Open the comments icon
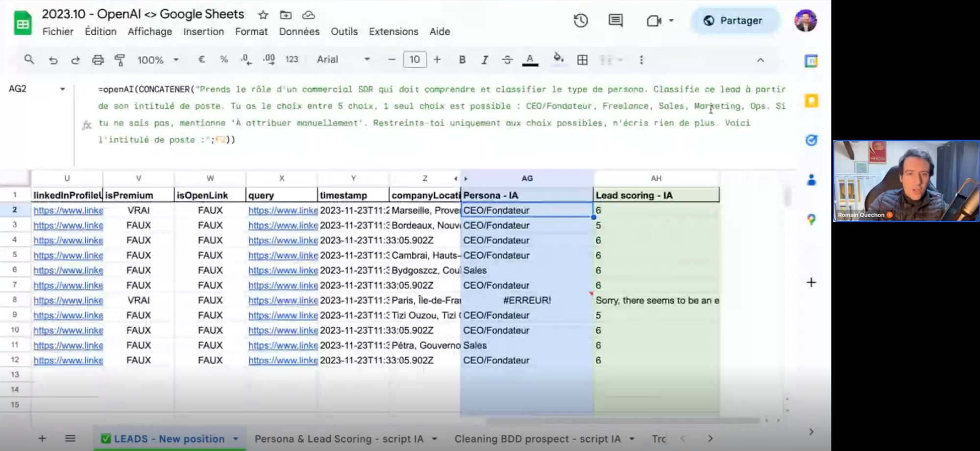This screenshot has width=980, height=451. pos(615,21)
